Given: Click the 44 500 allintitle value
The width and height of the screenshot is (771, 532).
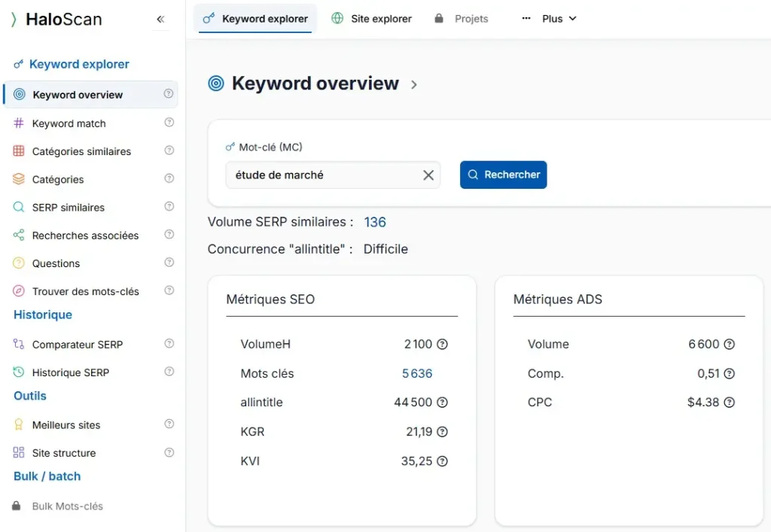Looking at the screenshot, I should pyautogui.click(x=413, y=403).
